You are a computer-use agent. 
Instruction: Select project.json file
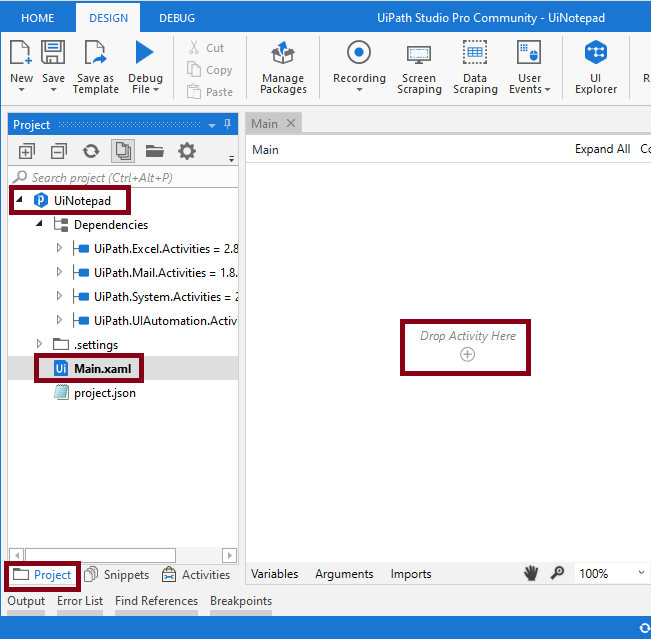click(x=105, y=393)
